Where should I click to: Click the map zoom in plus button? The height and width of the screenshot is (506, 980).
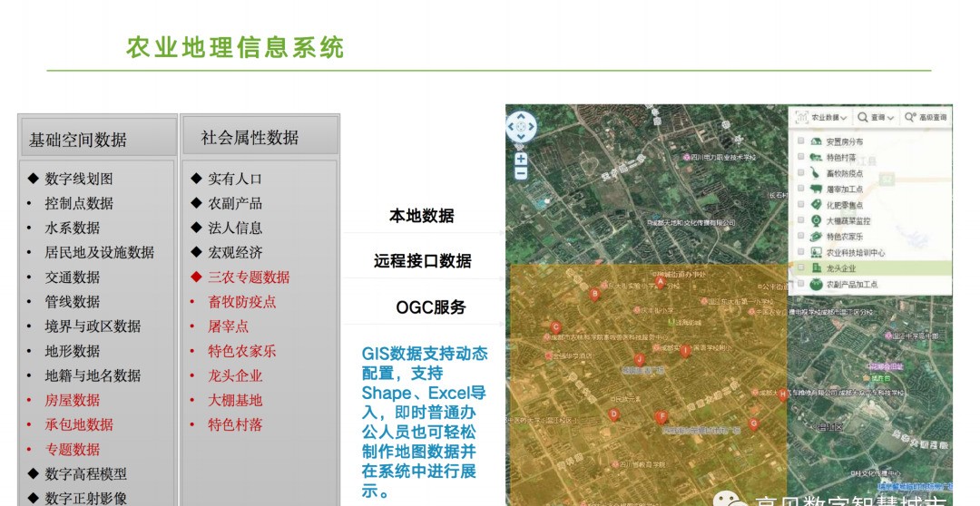click(521, 159)
